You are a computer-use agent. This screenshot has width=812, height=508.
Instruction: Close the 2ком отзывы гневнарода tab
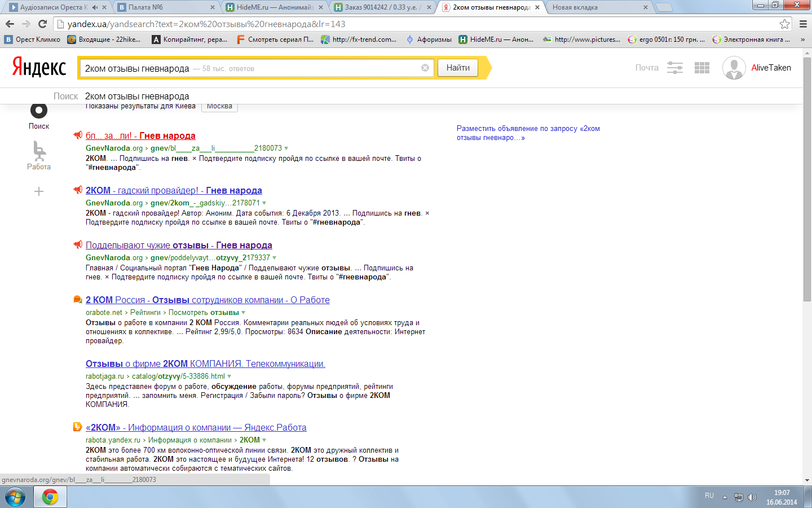coord(537,7)
